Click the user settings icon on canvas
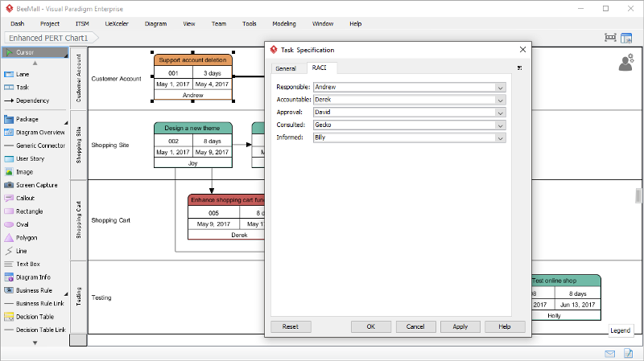 625,64
